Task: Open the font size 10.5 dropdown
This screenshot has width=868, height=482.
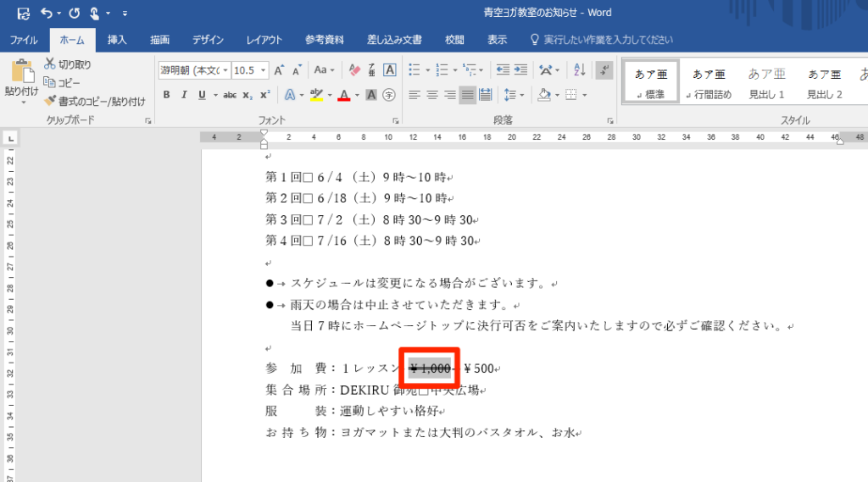Action: pos(264,70)
